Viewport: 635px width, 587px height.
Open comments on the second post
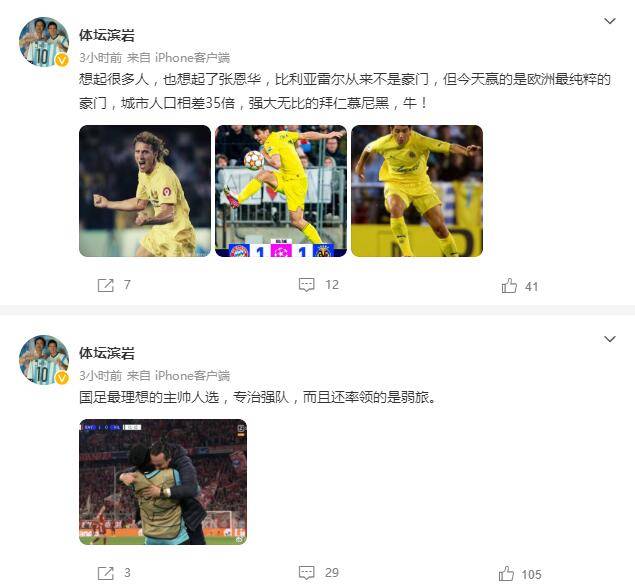pyautogui.click(x=307, y=572)
